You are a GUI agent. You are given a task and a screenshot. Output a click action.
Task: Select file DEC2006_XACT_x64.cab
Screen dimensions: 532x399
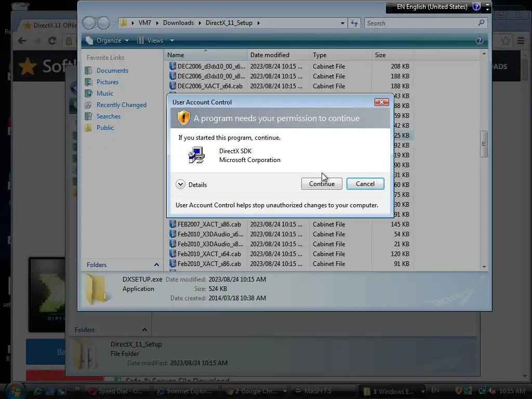210,86
